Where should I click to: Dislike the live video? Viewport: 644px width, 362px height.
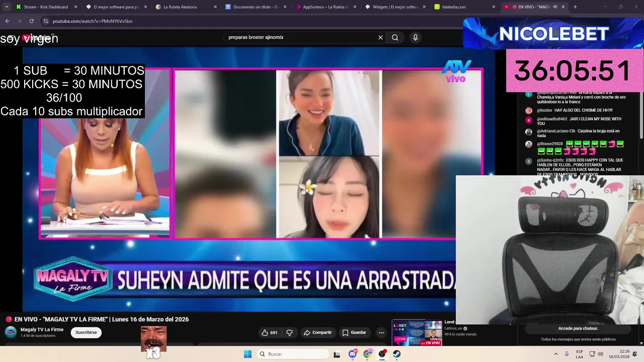289,332
